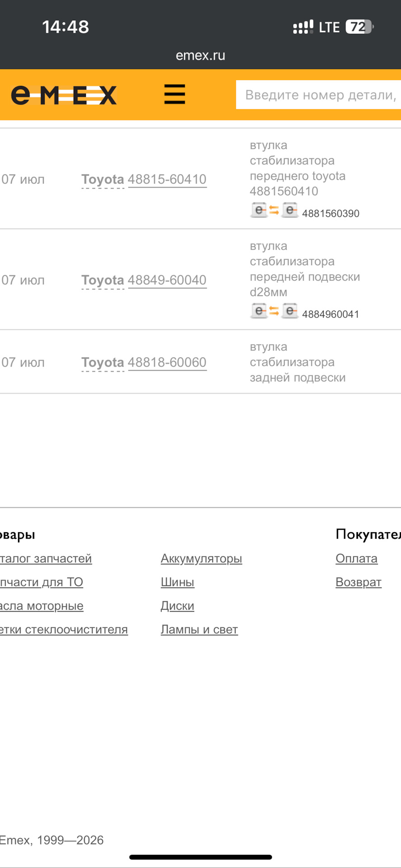Open Каталог запчастей footer link
Screen dimensions: 401x868
46,558
